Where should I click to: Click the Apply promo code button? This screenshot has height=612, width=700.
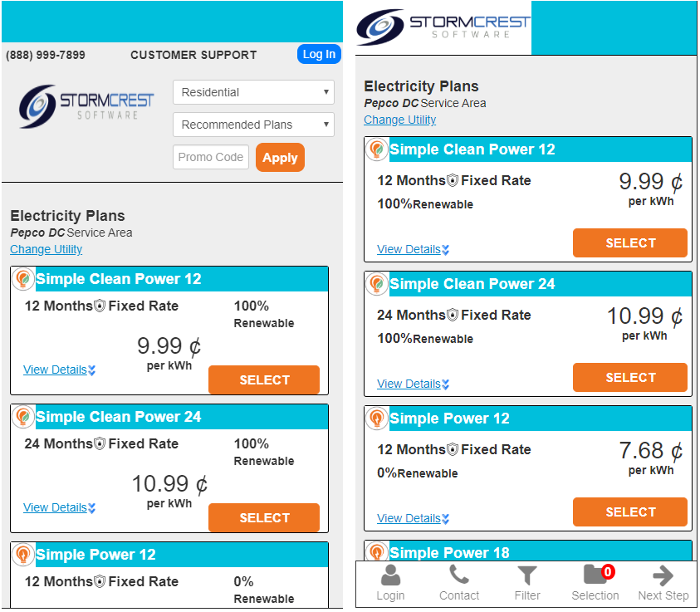coord(280,158)
